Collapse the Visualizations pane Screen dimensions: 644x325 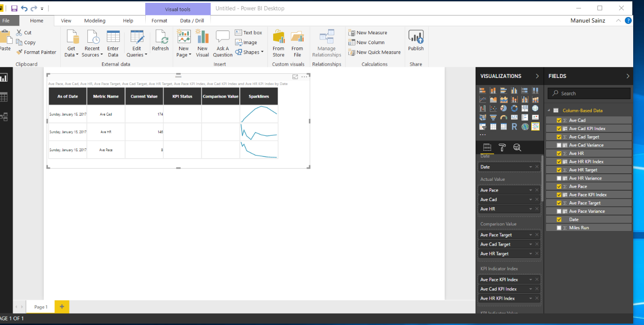click(537, 76)
